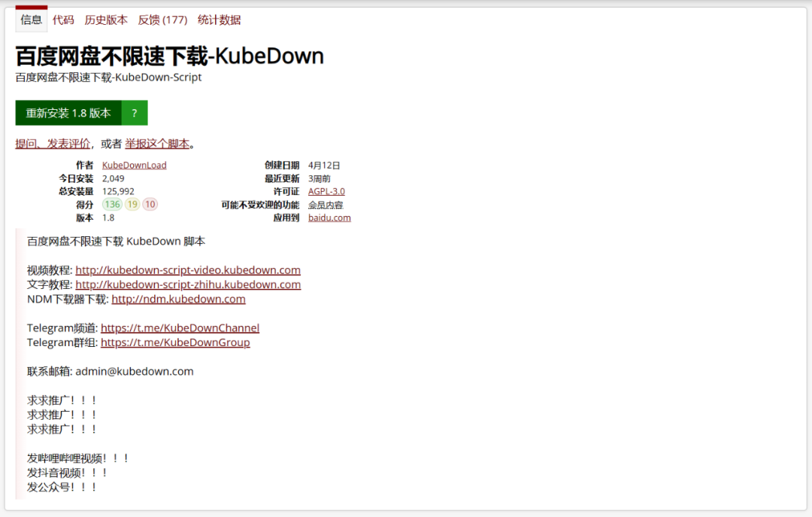Open the 反馈 (177) tab
This screenshot has width=812, height=517.
pyautogui.click(x=162, y=20)
